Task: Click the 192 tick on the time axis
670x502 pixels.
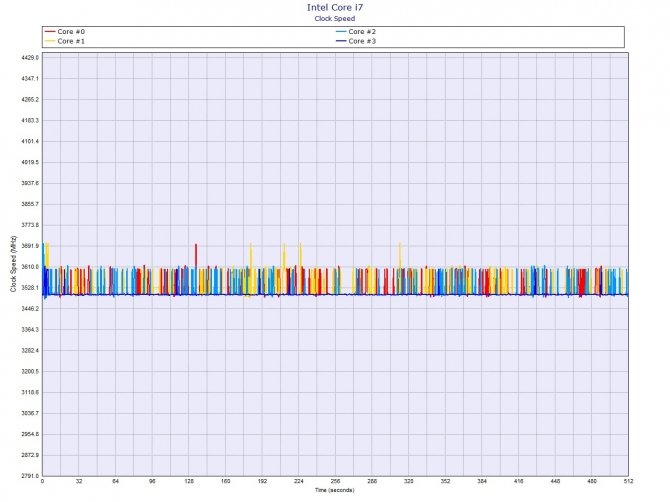Action: (262, 481)
